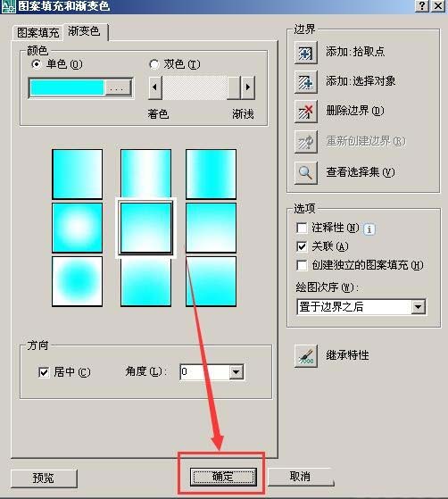Toggle the 居中 centered checkbox

coord(44,372)
